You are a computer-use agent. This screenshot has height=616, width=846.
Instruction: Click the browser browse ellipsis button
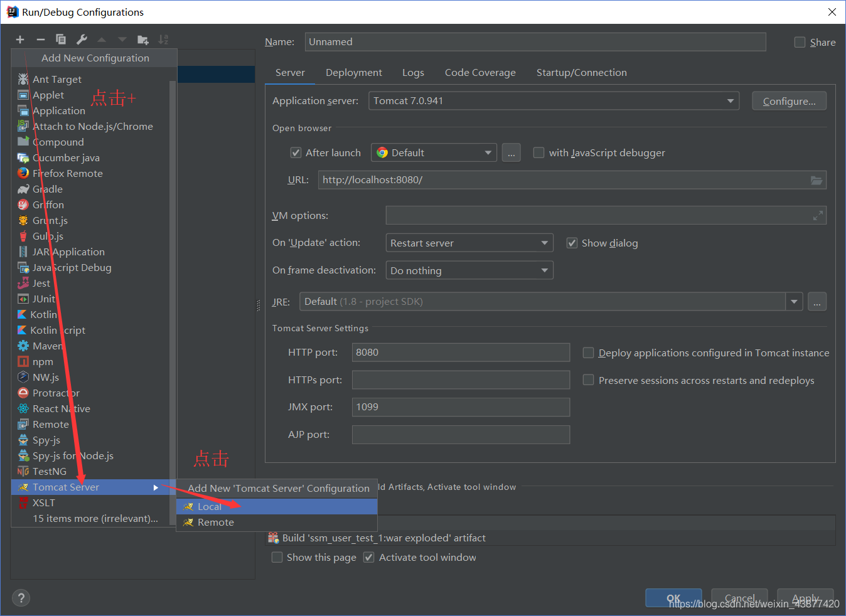coord(511,153)
